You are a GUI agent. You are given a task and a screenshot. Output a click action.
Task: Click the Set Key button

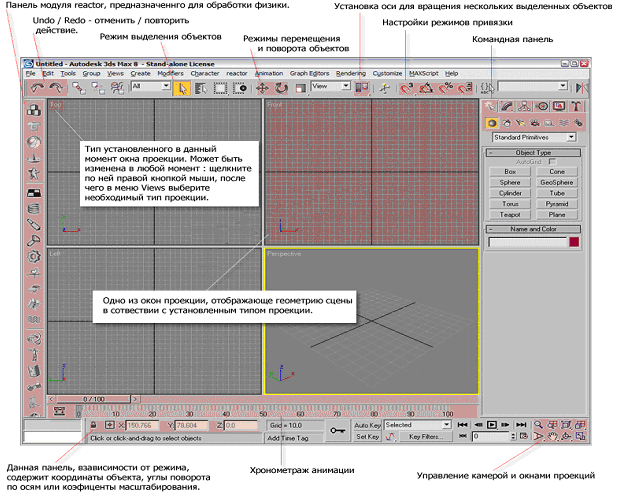pyautogui.click(x=367, y=436)
